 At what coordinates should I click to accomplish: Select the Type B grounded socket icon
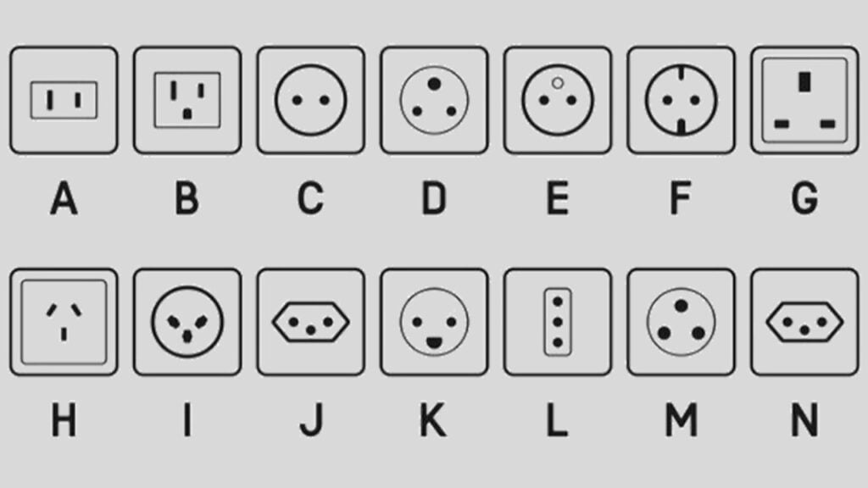[187, 100]
